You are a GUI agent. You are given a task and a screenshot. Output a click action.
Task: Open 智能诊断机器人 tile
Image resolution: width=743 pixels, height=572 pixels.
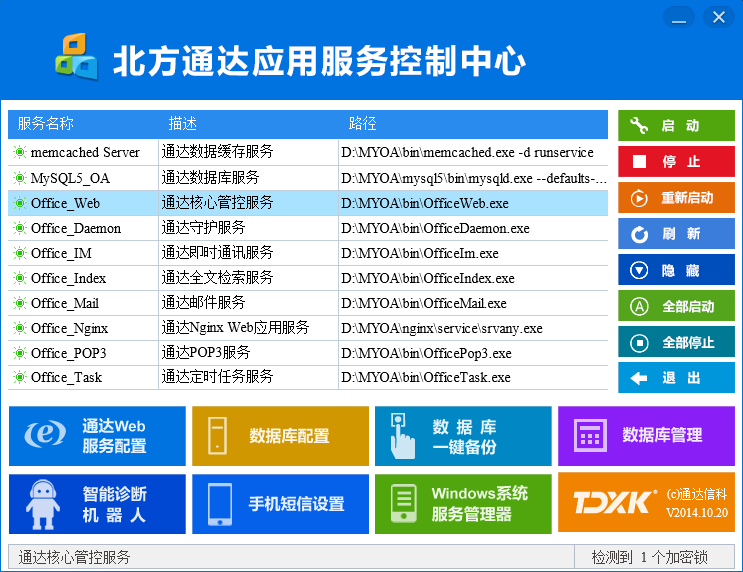[97, 503]
